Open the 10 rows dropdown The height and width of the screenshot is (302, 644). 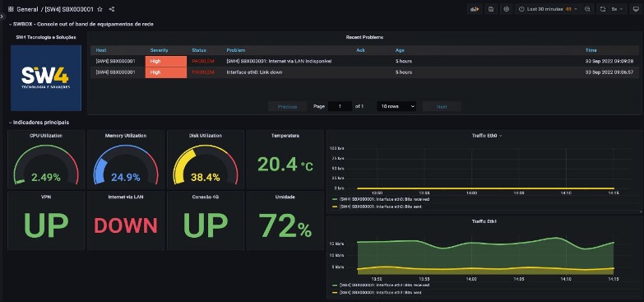coord(396,106)
